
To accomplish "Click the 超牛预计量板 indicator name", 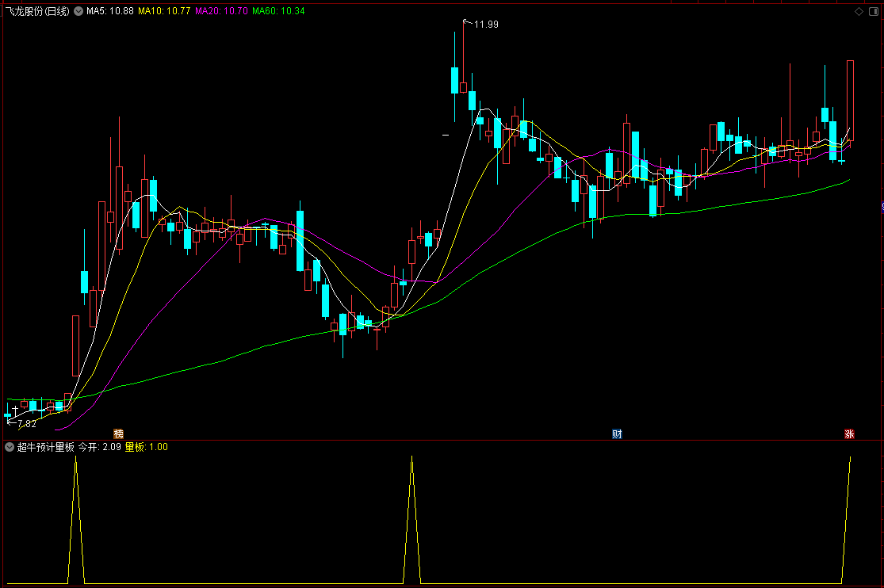I will point(46,447).
